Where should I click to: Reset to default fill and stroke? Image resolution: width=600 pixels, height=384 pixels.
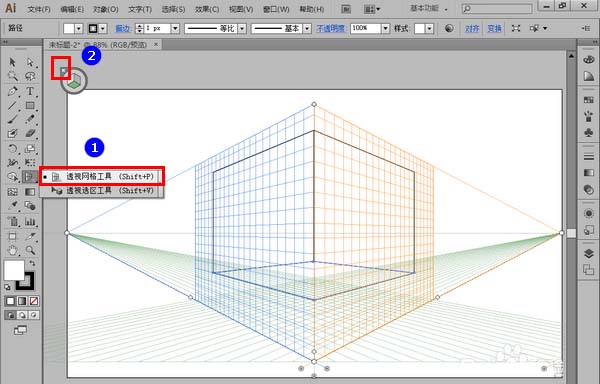(x=7, y=287)
